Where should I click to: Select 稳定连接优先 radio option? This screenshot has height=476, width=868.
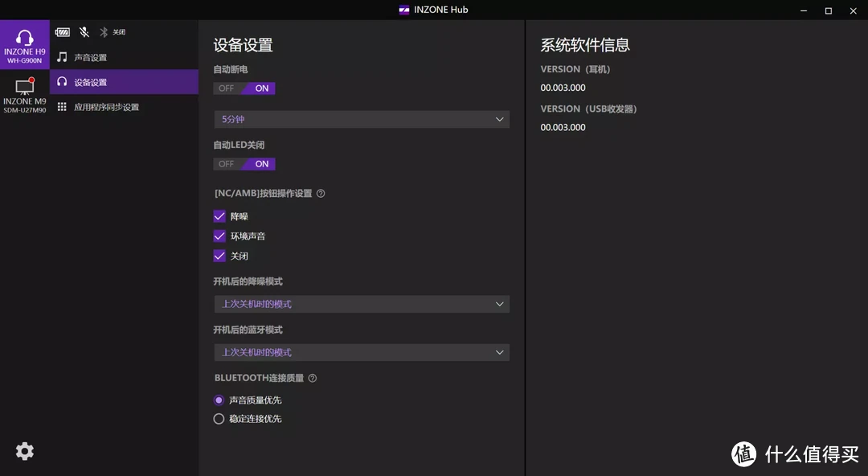pyautogui.click(x=219, y=419)
